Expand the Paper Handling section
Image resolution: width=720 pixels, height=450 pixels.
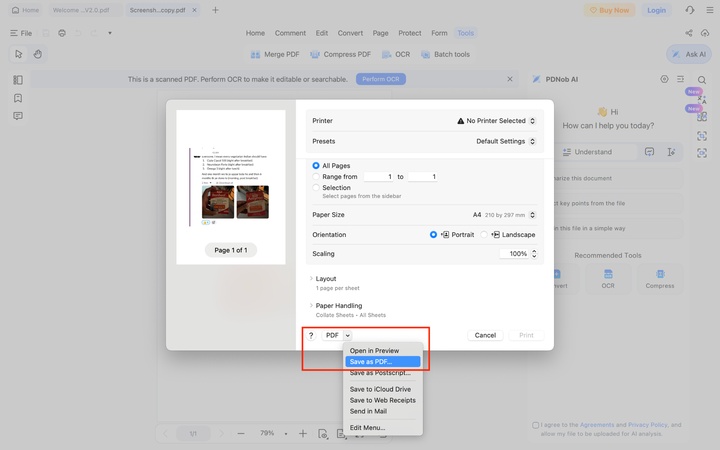[x=311, y=305]
